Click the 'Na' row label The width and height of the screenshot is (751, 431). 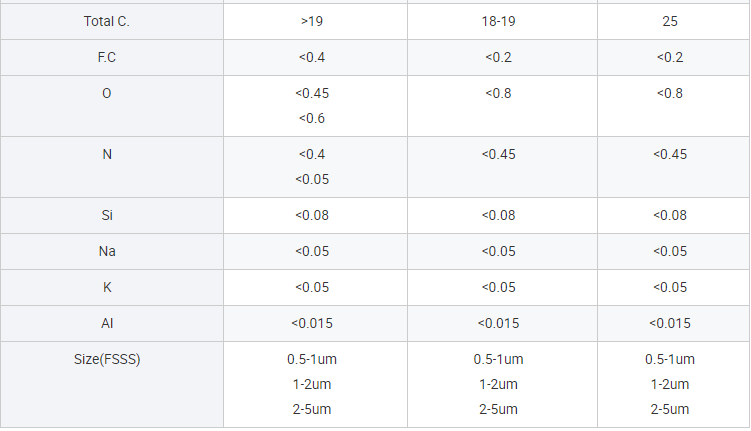[x=106, y=251]
